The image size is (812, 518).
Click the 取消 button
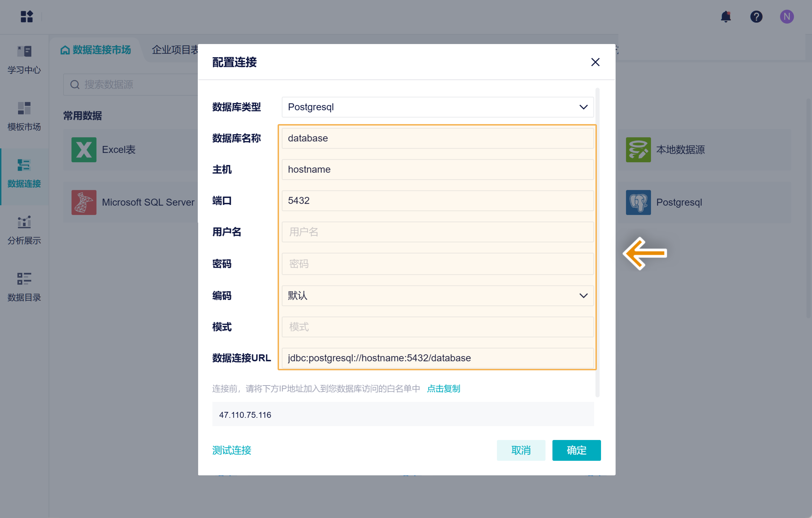coord(521,450)
